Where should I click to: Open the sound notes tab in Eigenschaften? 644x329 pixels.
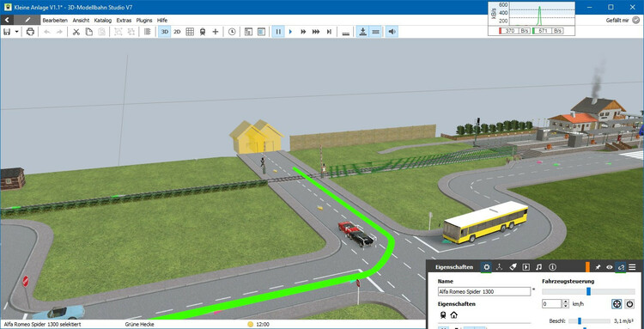tap(539, 267)
